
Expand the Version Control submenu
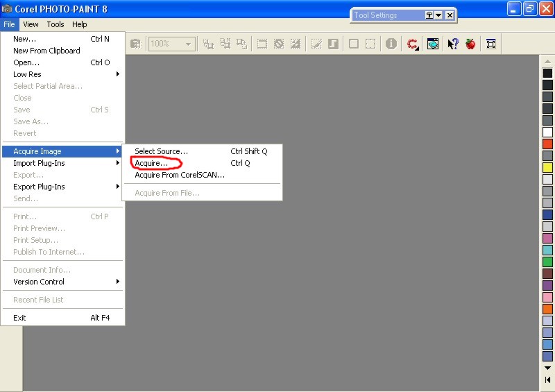coord(62,282)
